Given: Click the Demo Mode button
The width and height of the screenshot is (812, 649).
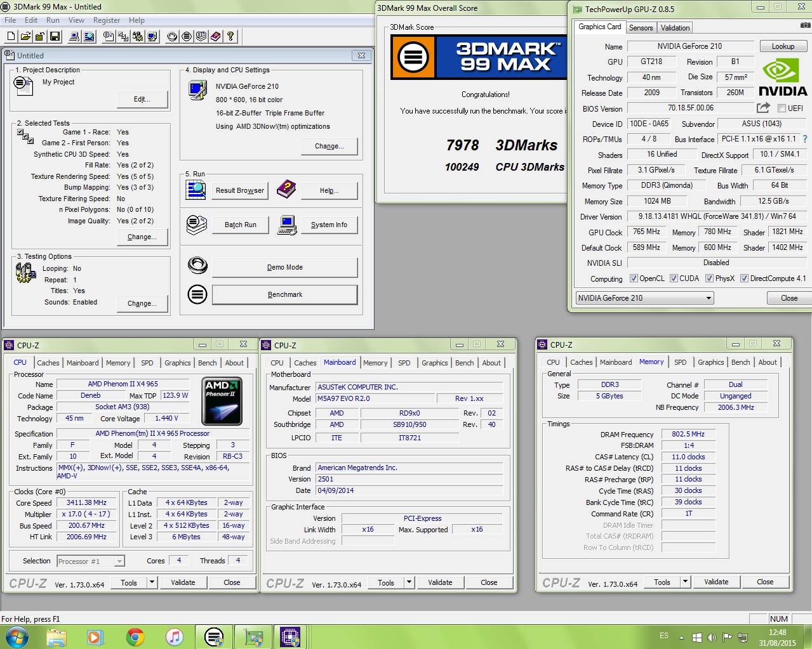Looking at the screenshot, I should point(285,267).
